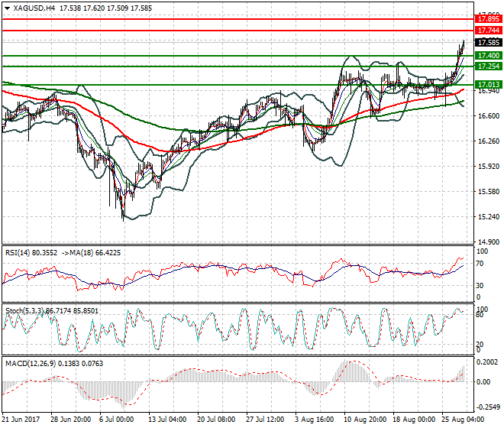Screen dimensions: 504x428
Task: Click the 15.240 price scale value
Action: [489, 217]
